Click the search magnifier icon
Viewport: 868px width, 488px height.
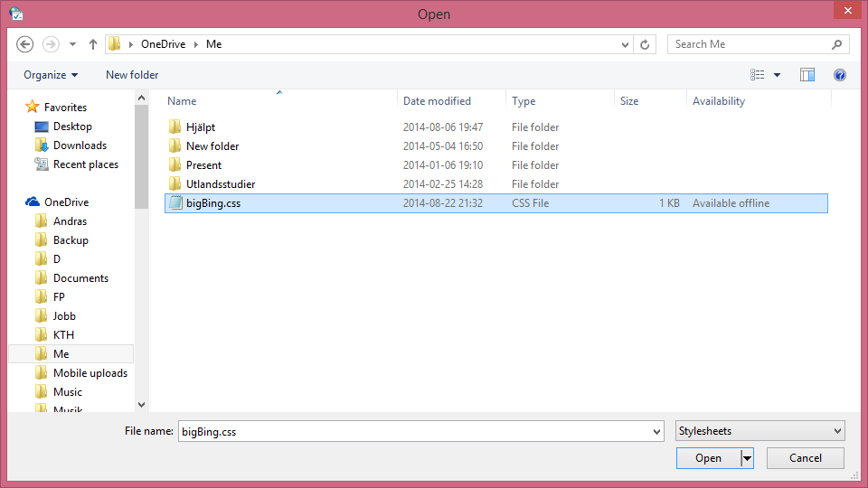pos(837,44)
